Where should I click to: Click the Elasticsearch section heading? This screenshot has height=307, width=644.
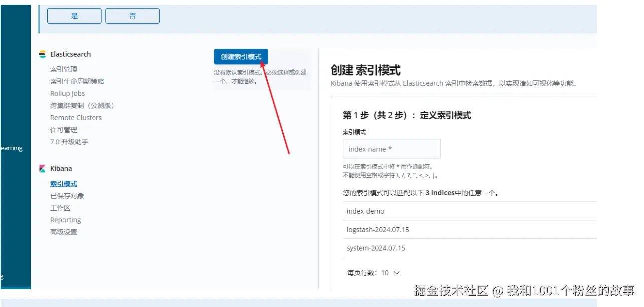tap(70, 54)
